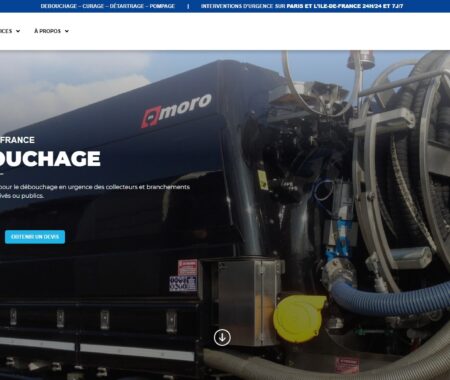Image resolution: width=450 pixels, height=380 pixels.
Task: Click the FRANCE subheading above the title
Action: pyautogui.click(x=17, y=140)
